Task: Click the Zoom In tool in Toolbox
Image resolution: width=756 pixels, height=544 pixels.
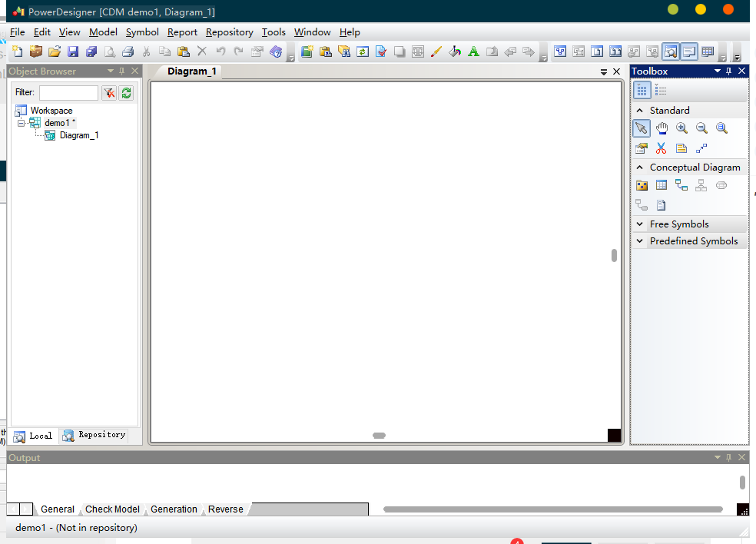Action: click(681, 128)
